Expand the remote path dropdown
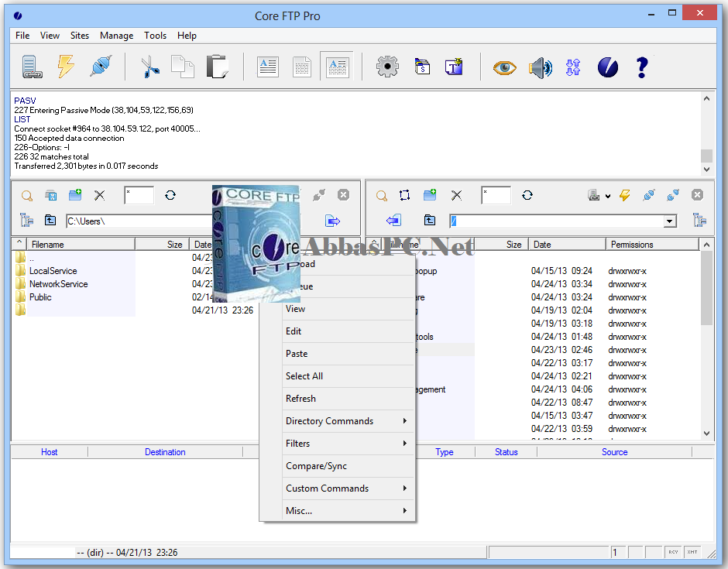 click(x=669, y=221)
